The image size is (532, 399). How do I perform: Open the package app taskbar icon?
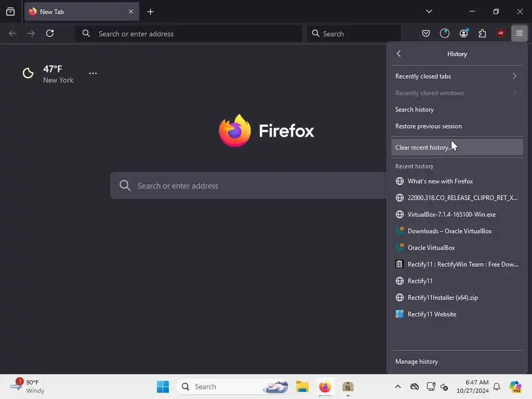click(348, 387)
